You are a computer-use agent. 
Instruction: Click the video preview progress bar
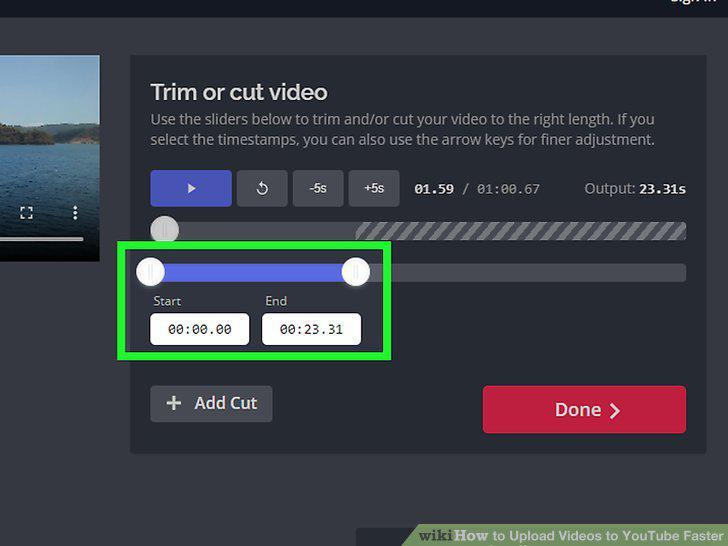[x=42, y=239]
